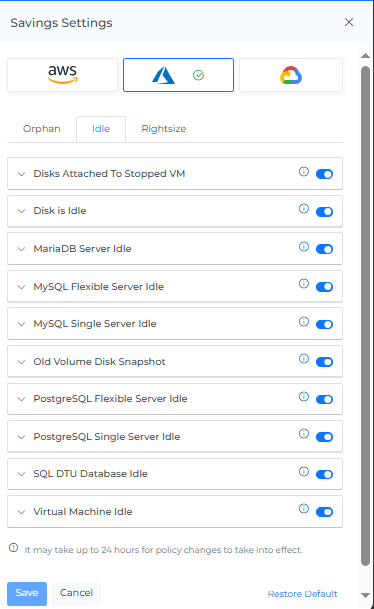Image resolution: width=374 pixels, height=609 pixels.
Task: Select the Google Cloud provider card
Action: click(x=291, y=75)
